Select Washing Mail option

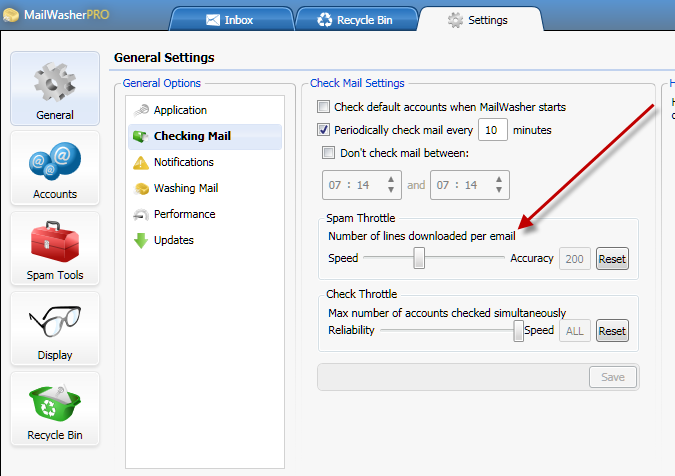[205, 188]
